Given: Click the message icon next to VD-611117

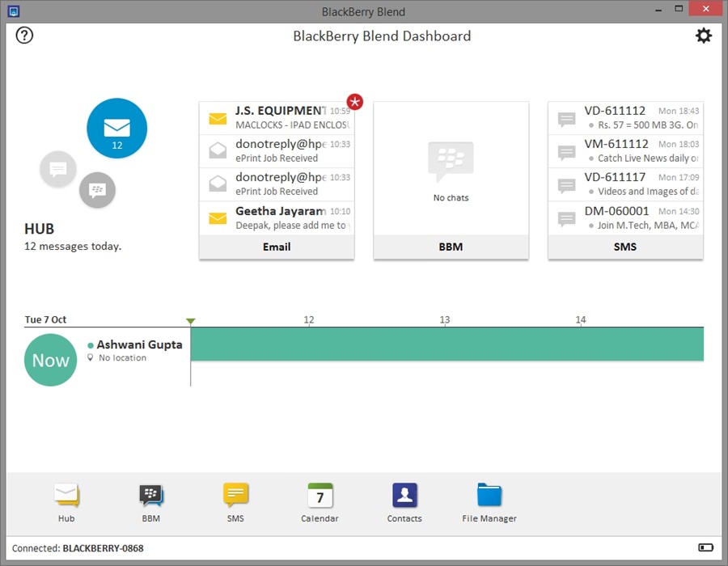Looking at the screenshot, I should [566, 186].
